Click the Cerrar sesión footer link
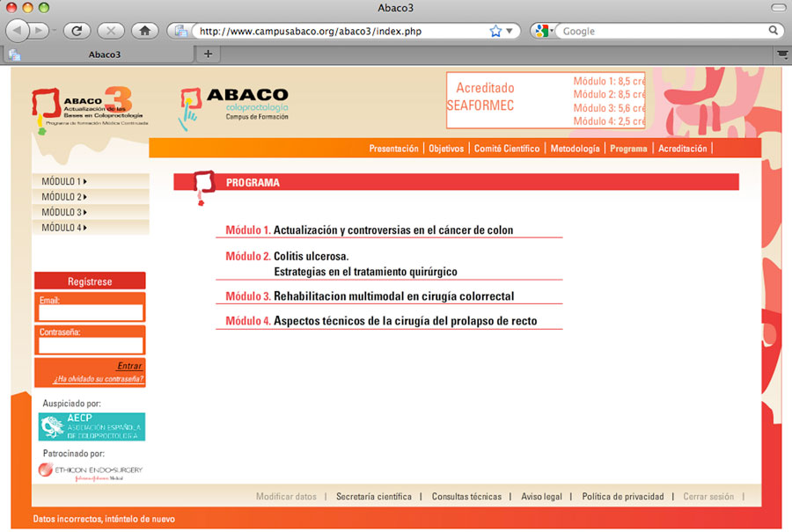 [x=708, y=496]
